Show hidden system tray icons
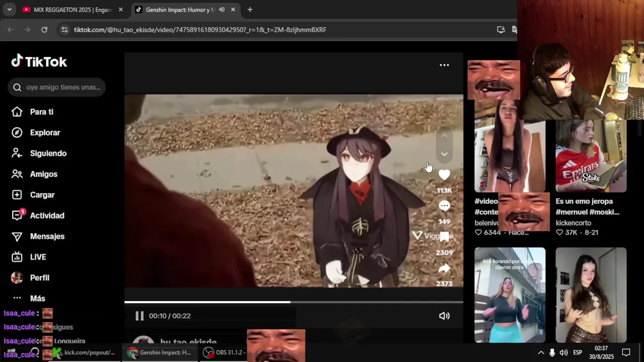The height and width of the screenshot is (362, 644). [x=541, y=352]
